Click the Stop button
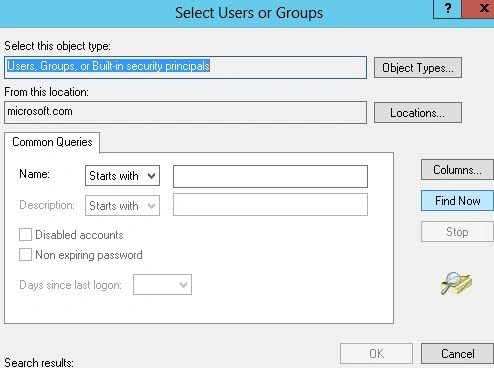 pyautogui.click(x=457, y=232)
